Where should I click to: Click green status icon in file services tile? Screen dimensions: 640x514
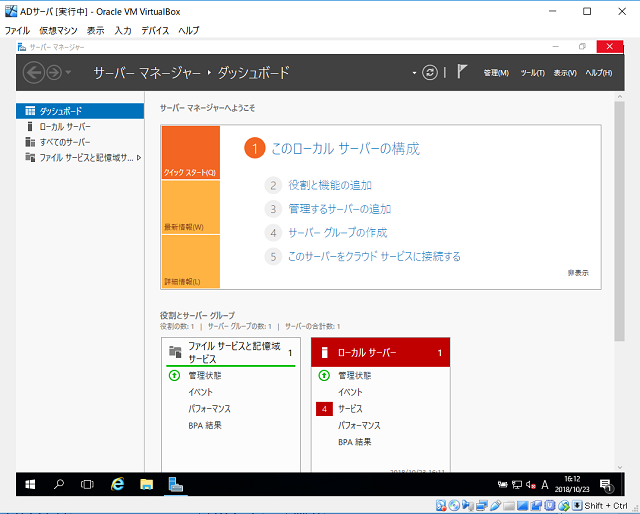pos(174,376)
